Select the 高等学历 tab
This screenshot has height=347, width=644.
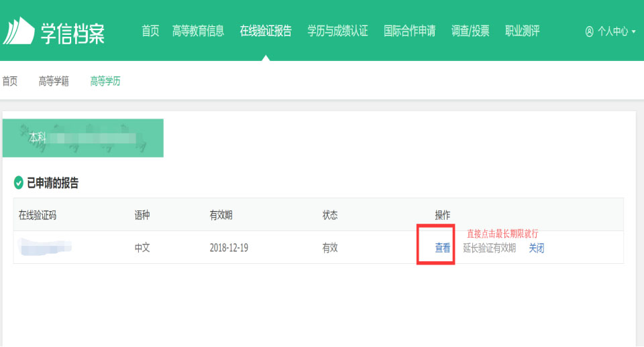pyautogui.click(x=105, y=81)
